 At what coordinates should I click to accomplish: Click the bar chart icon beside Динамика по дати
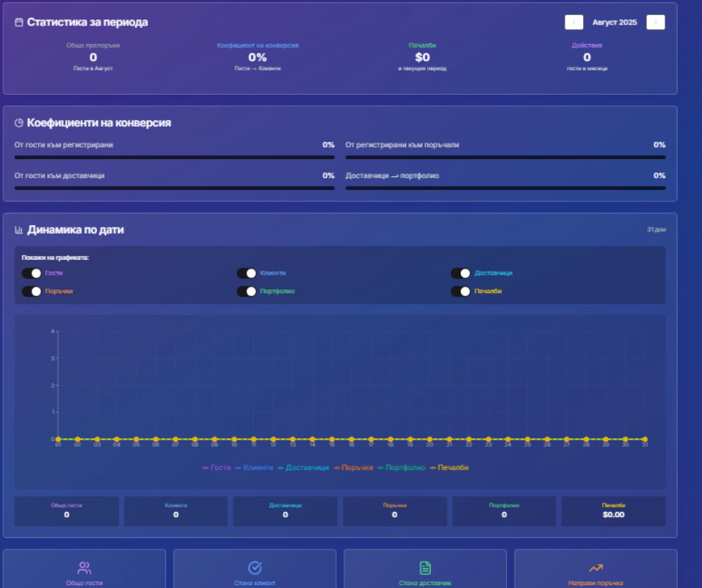(x=19, y=230)
